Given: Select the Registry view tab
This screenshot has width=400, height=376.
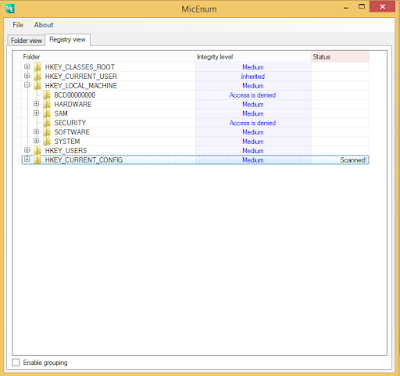Looking at the screenshot, I should tap(67, 40).
